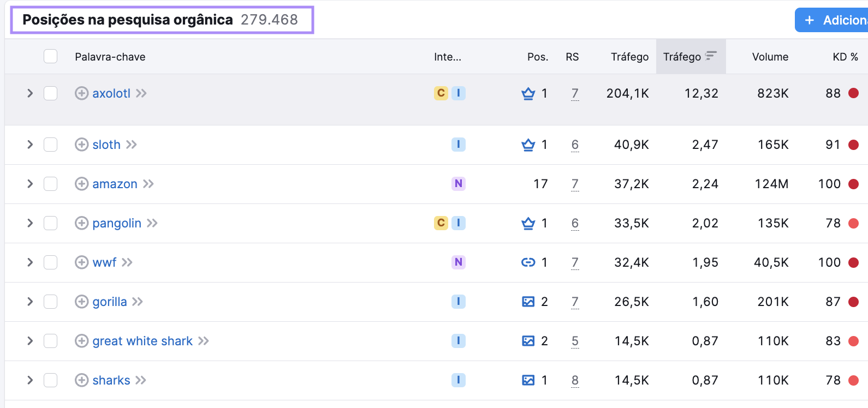Image resolution: width=868 pixels, height=408 pixels.
Task: Expand the sloth keyword row
Action: 30,145
